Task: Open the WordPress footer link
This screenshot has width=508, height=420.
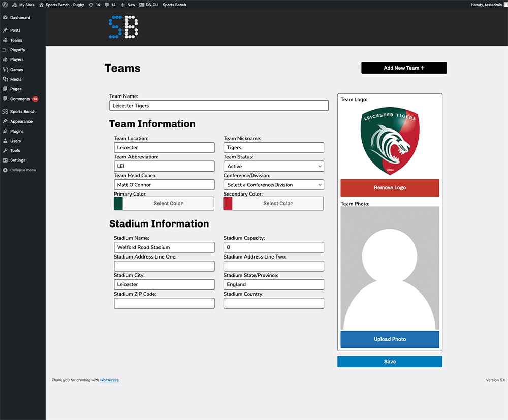Action: [109, 380]
